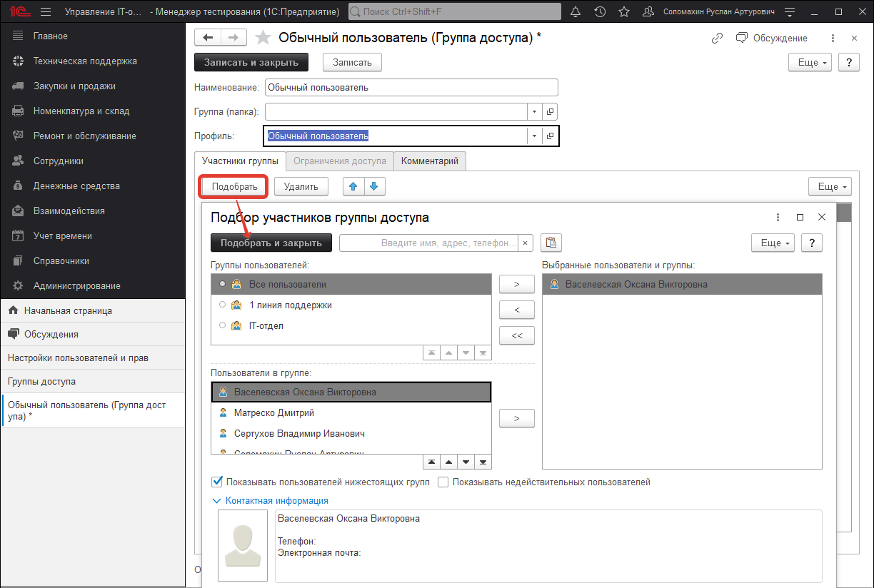
Task: Open notifications via the bell icon
Action: coord(576,11)
